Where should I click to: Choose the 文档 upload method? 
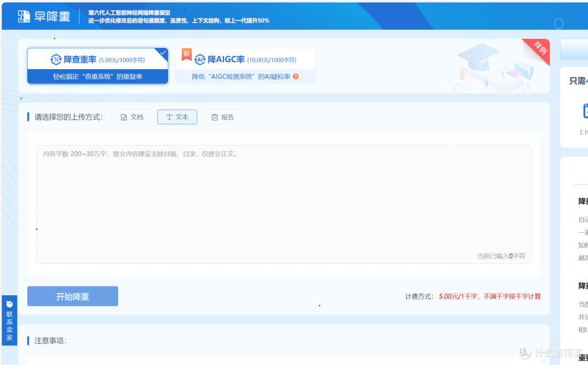[x=132, y=117]
